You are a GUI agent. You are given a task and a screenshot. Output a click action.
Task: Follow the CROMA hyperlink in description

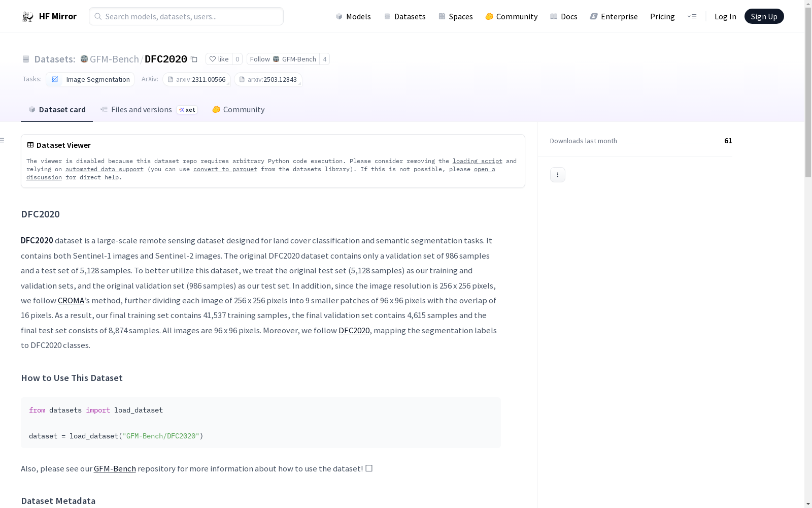coord(71,301)
